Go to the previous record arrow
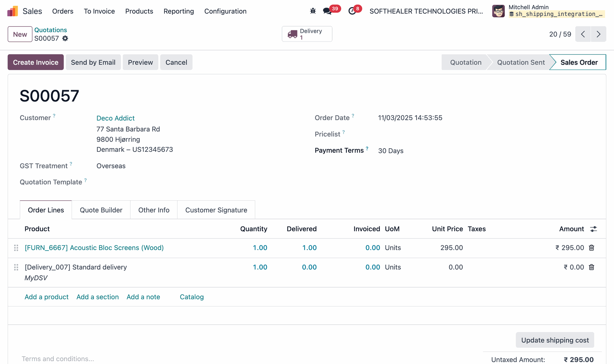 (x=583, y=34)
